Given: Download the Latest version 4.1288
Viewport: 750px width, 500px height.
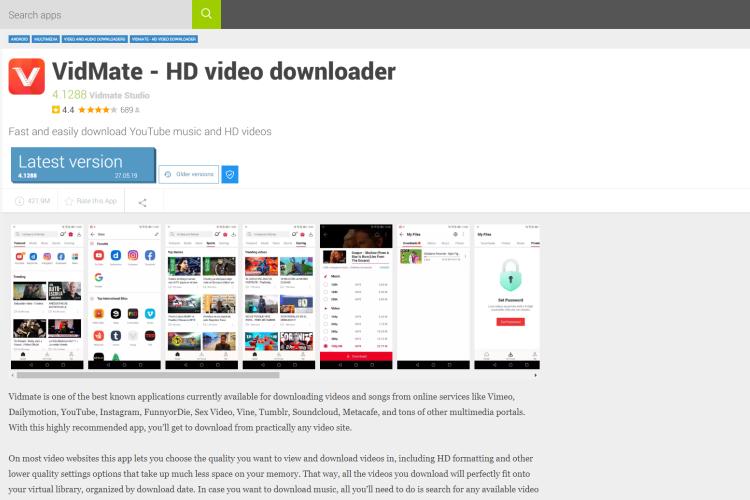Looking at the screenshot, I should 83,165.
